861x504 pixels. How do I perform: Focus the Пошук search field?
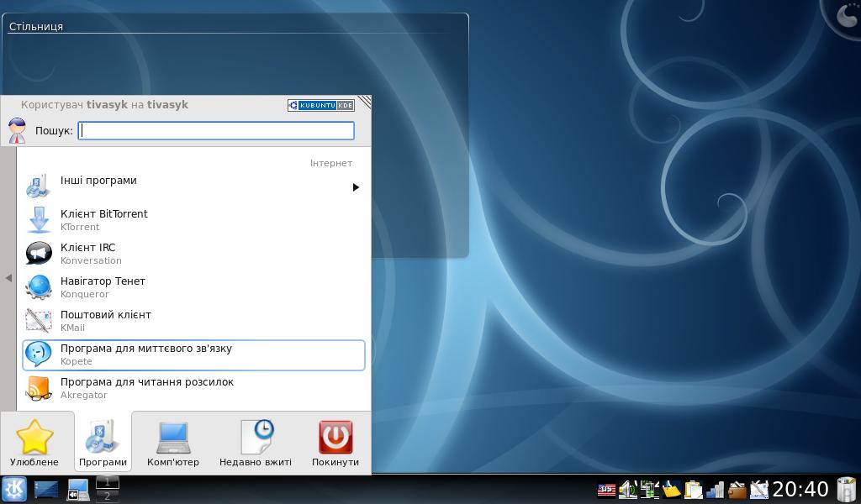(x=216, y=130)
